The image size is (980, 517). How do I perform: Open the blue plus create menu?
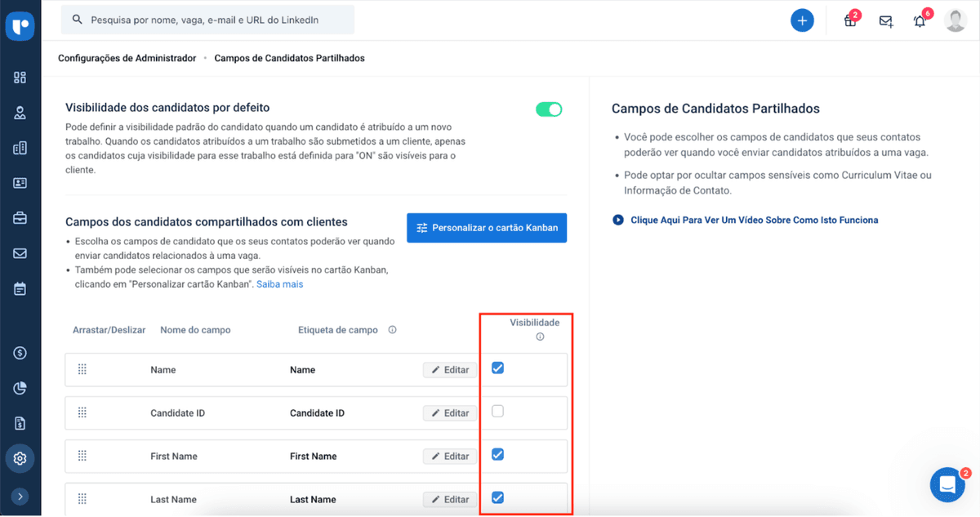point(802,20)
